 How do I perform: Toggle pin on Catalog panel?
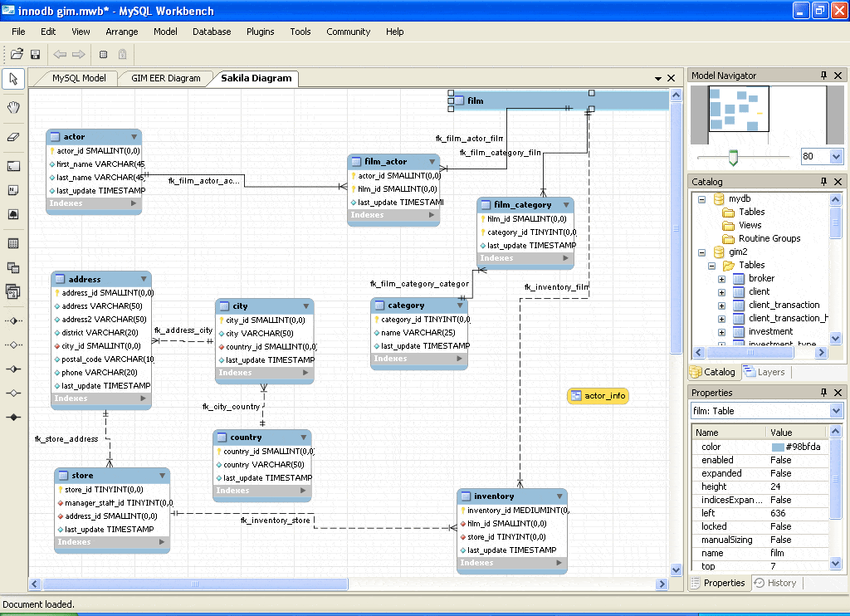coord(824,182)
